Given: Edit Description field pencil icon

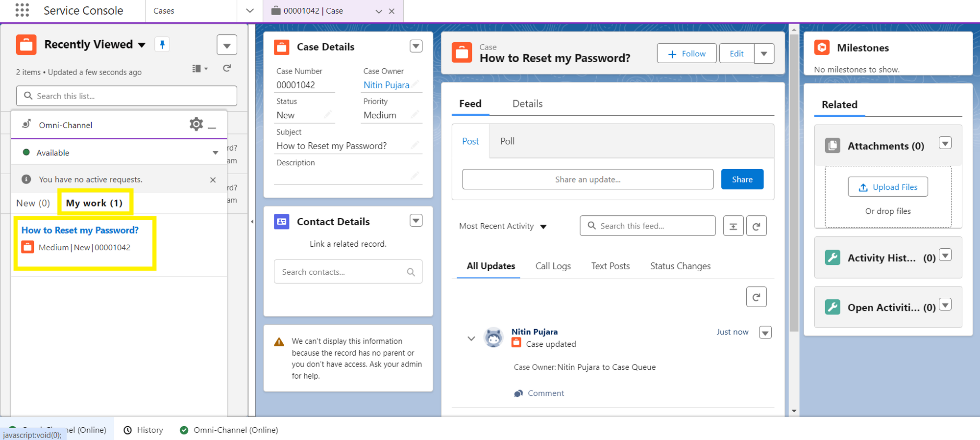Looking at the screenshot, I should 416,175.
